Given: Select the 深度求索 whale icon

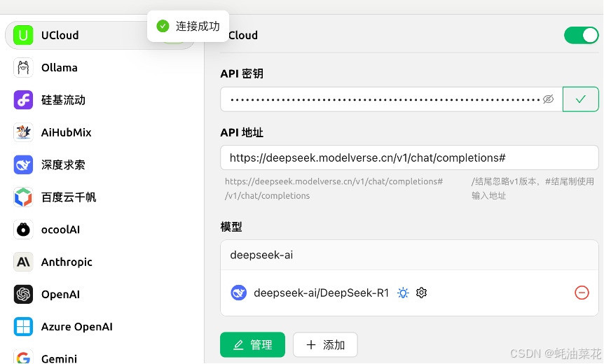Looking at the screenshot, I should click(23, 164).
